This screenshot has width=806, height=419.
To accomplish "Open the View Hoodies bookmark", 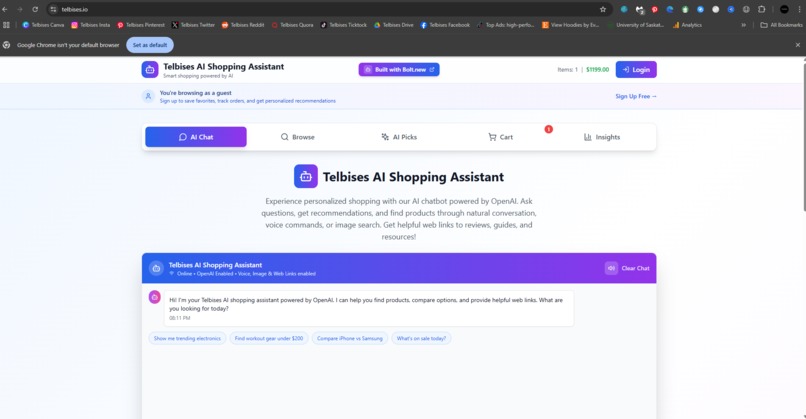I will point(571,25).
